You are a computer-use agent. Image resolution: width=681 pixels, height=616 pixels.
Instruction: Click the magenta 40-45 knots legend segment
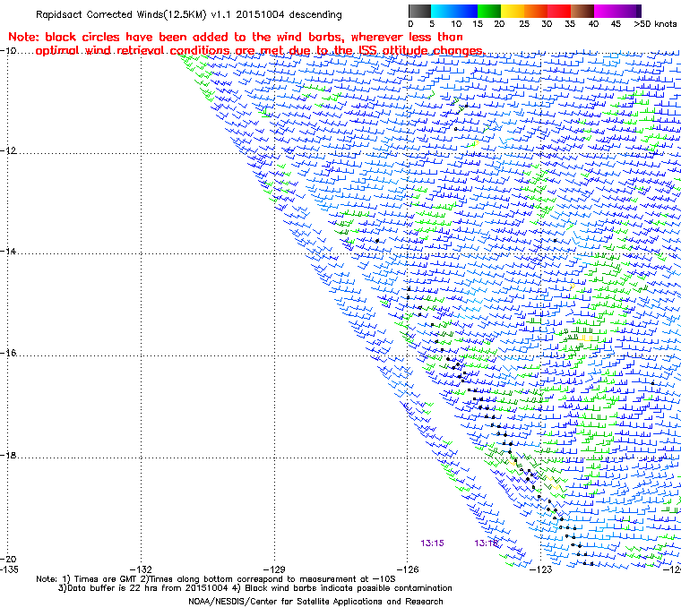tap(606, 11)
